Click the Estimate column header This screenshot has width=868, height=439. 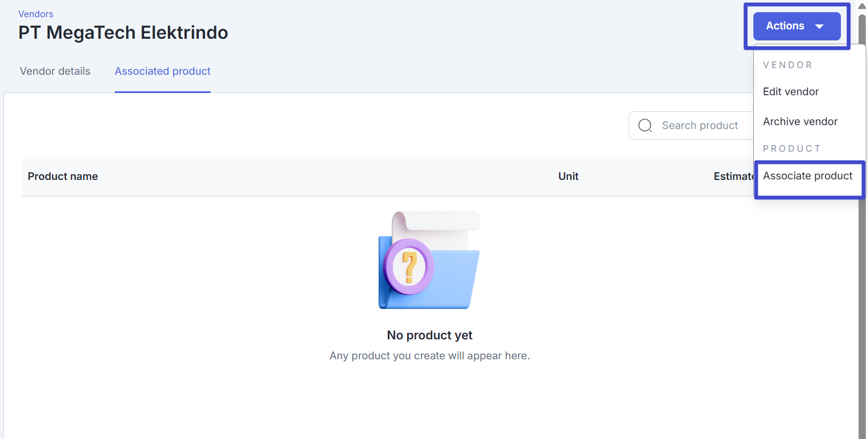click(x=733, y=177)
